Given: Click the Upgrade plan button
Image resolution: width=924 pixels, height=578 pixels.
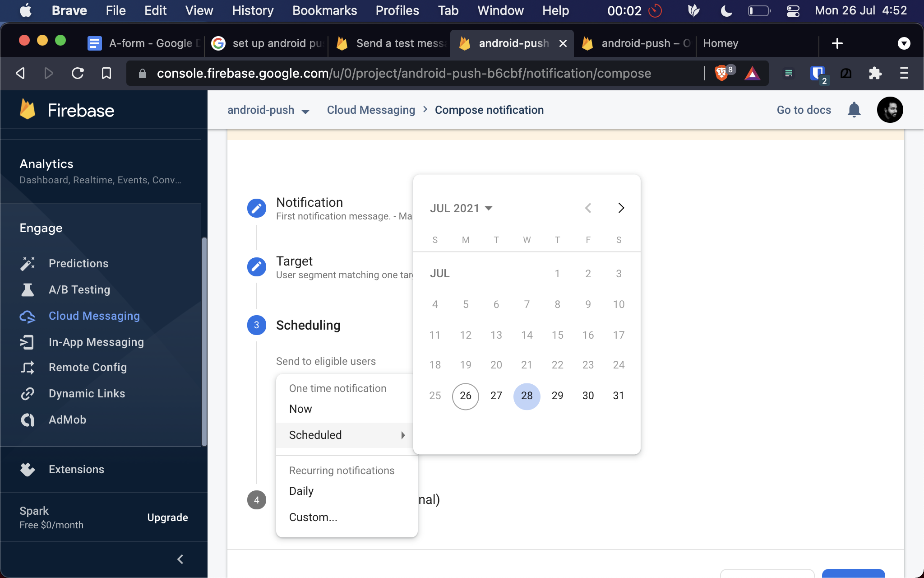Looking at the screenshot, I should [x=168, y=517].
